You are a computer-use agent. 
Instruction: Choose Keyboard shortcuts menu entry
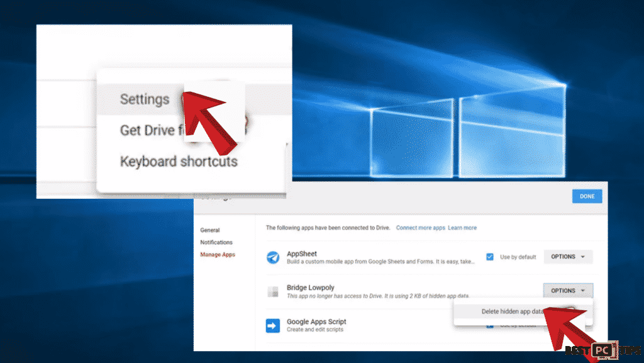pos(179,162)
